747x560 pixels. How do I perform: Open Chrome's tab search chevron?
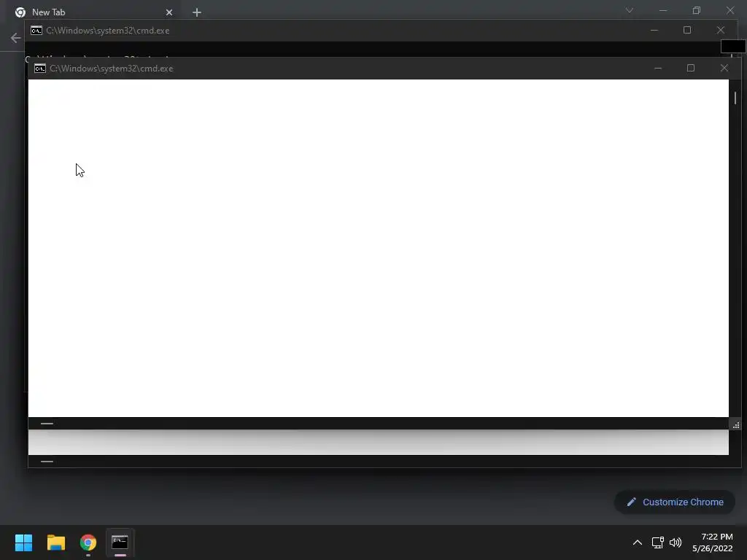pos(630,10)
